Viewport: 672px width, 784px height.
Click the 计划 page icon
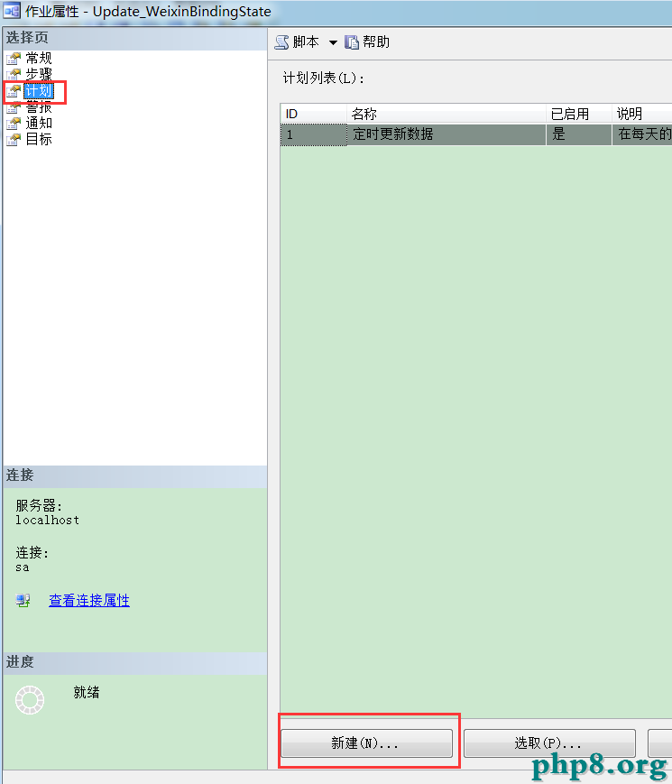[x=14, y=91]
